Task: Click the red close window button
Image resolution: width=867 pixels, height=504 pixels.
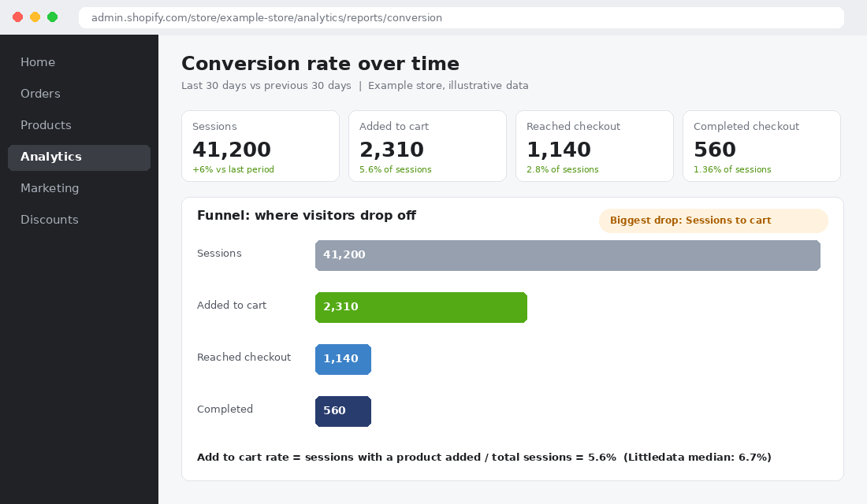Action: coord(17,17)
